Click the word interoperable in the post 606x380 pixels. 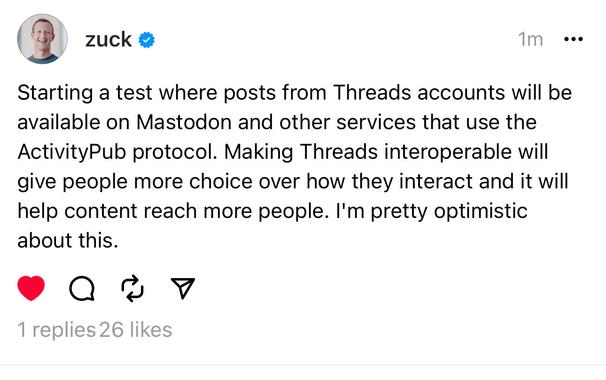coord(447,152)
